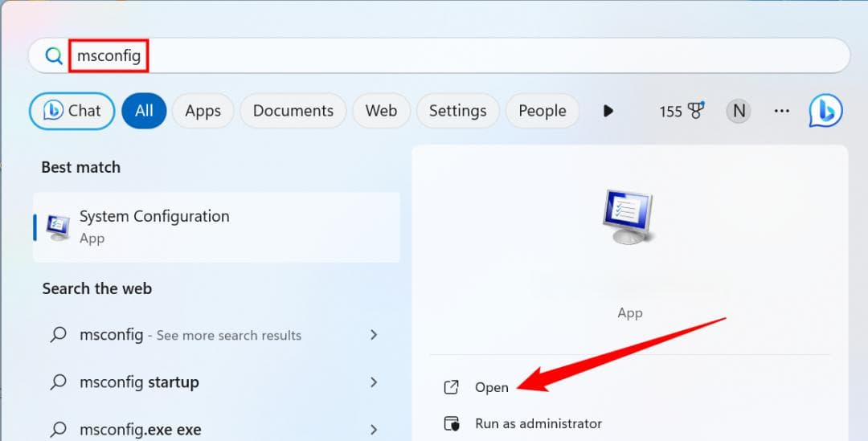Viewport: 868px width, 441px height.
Task: Select the All filter tab
Action: click(144, 111)
